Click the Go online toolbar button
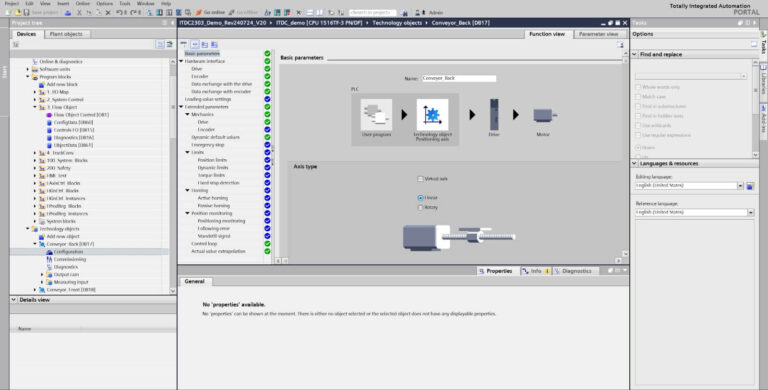768x390 pixels. point(210,12)
